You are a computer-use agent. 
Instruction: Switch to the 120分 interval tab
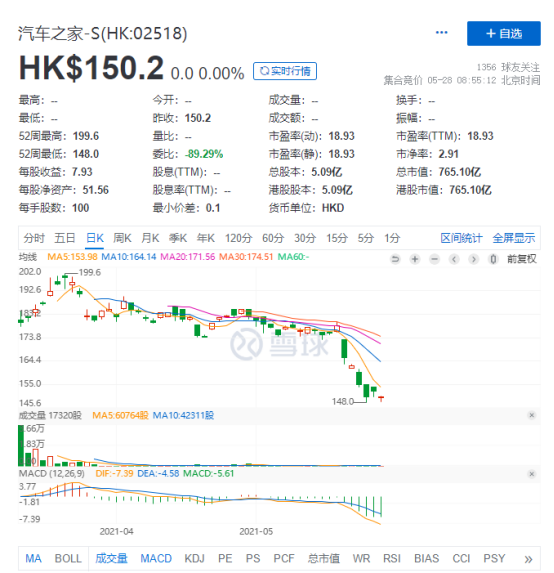238,238
